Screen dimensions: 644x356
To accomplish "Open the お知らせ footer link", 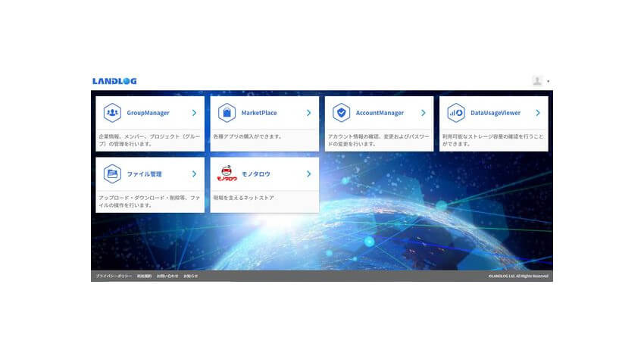I will 191,276.
